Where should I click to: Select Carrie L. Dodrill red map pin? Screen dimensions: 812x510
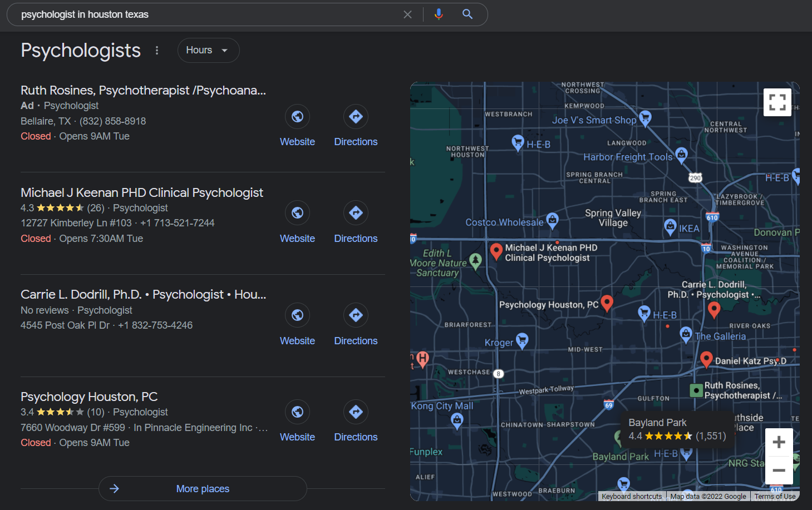(714, 309)
